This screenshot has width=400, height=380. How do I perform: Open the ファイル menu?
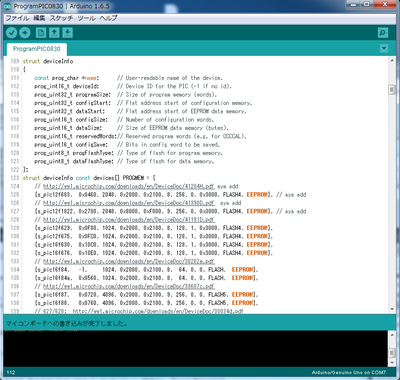coord(17,18)
